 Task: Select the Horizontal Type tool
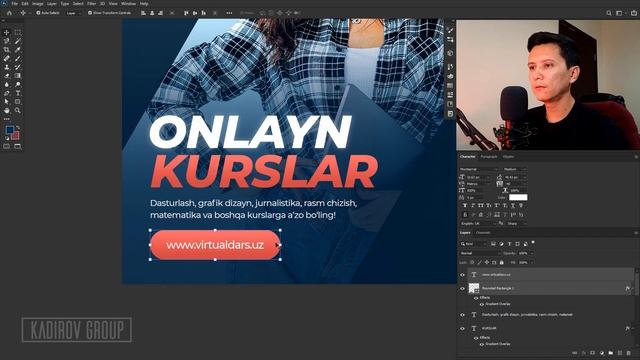[x=18, y=93]
